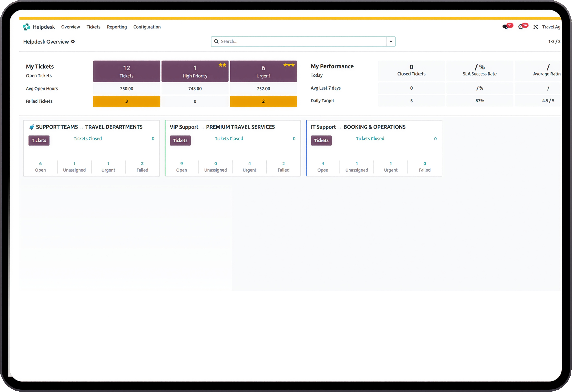
Task: Open 9 Open tickets in VIP Support card
Action: [182, 167]
